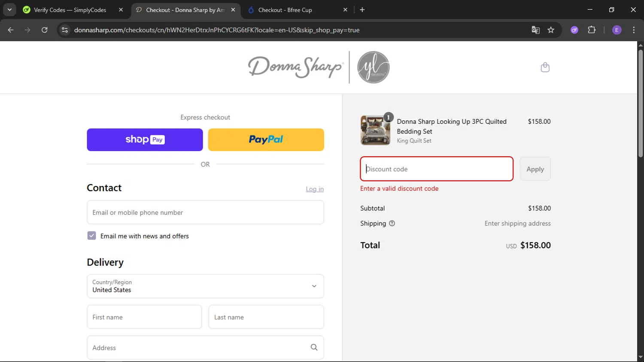Expand the Country/Region dropdown
Image resolution: width=644 pixels, height=362 pixels.
pyautogui.click(x=205, y=286)
